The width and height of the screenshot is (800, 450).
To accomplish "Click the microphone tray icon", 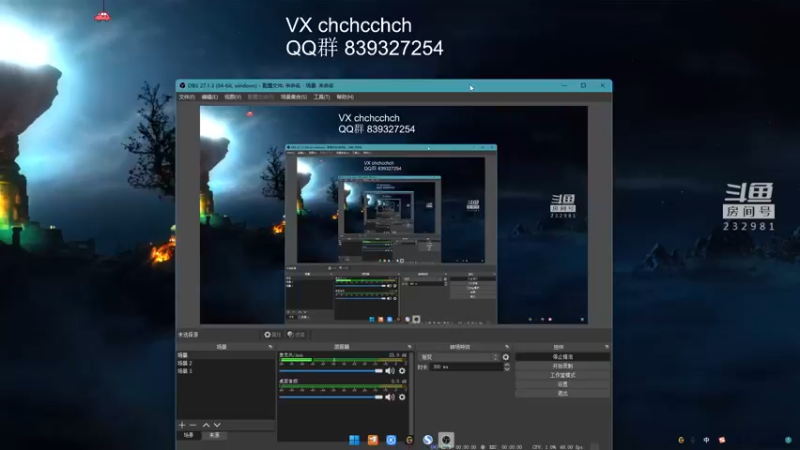I will point(693,440).
